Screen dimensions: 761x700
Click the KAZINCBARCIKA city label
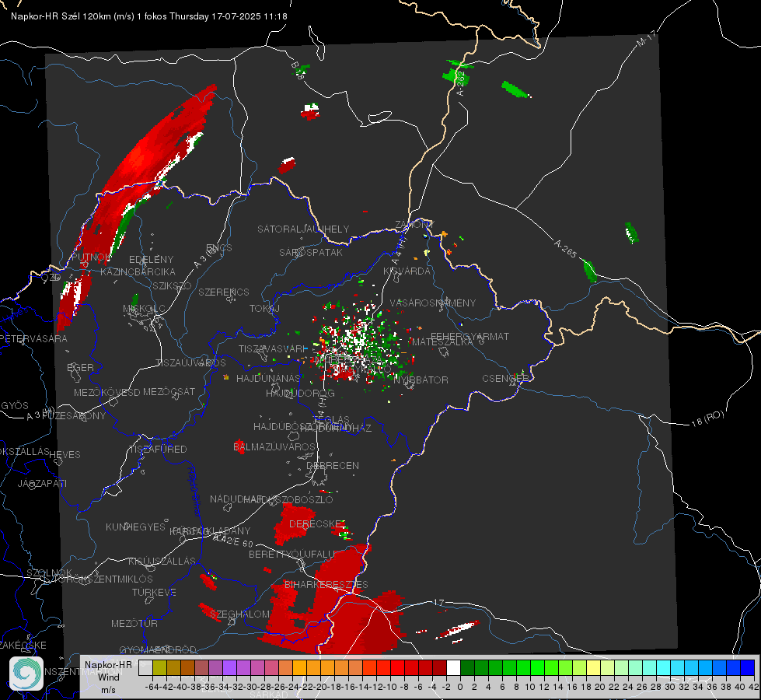point(138,272)
